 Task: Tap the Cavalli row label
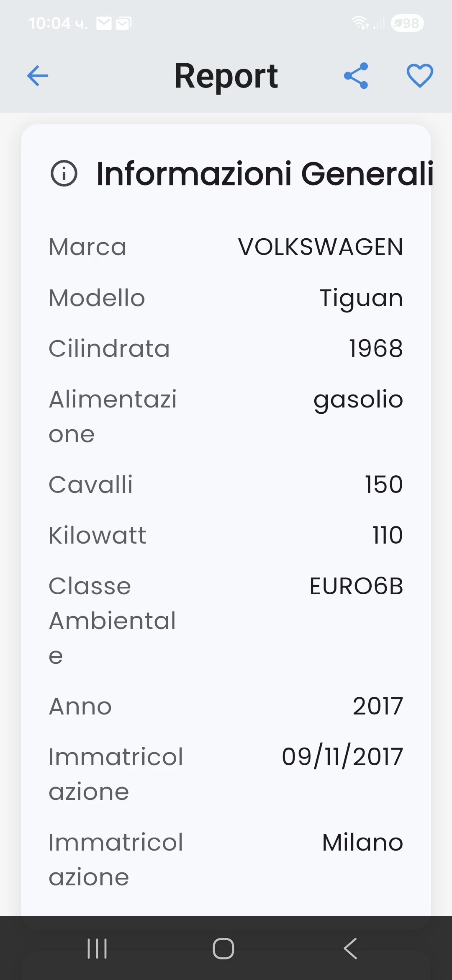pyautogui.click(x=91, y=485)
